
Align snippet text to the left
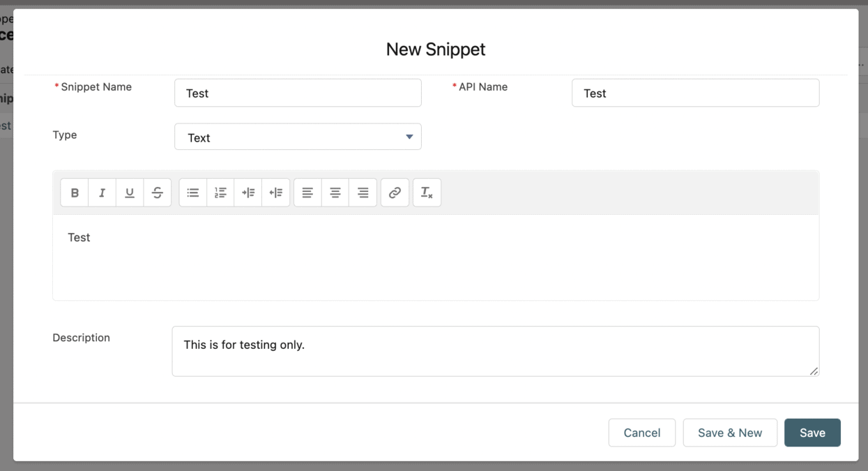point(307,193)
